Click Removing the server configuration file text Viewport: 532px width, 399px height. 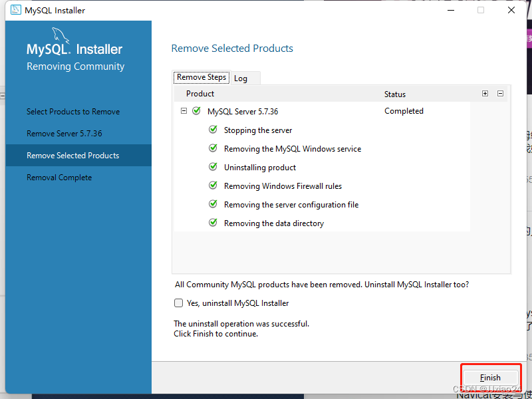291,205
